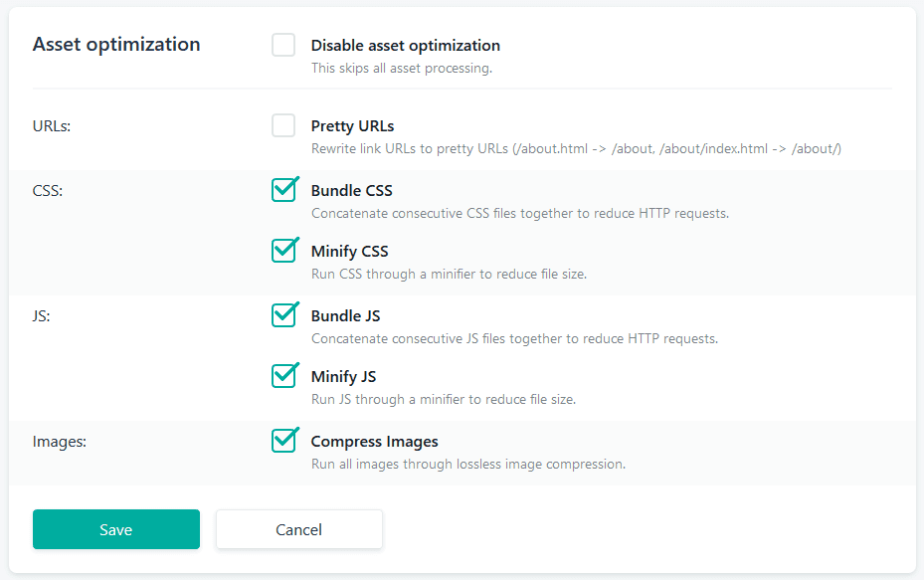Click the "Asset optimization" section heading
The image size is (924, 580).
[x=116, y=45]
